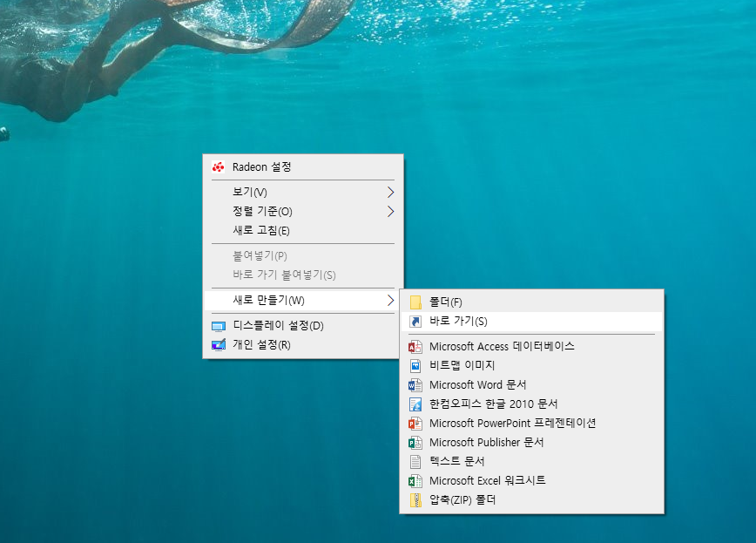This screenshot has height=543, width=756.
Task: Click the disabled 바로 가기 붙여넣기(S) entry
Action: (x=303, y=275)
